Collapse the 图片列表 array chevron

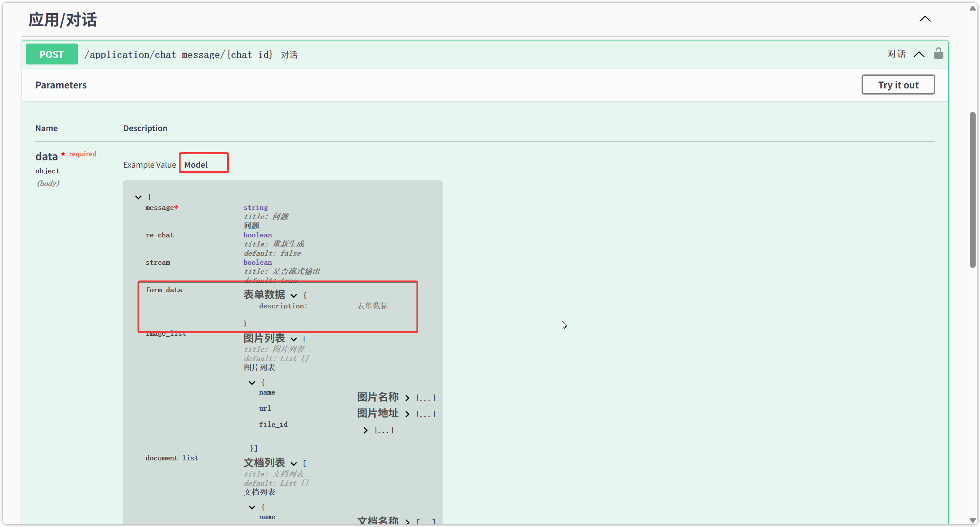click(294, 339)
